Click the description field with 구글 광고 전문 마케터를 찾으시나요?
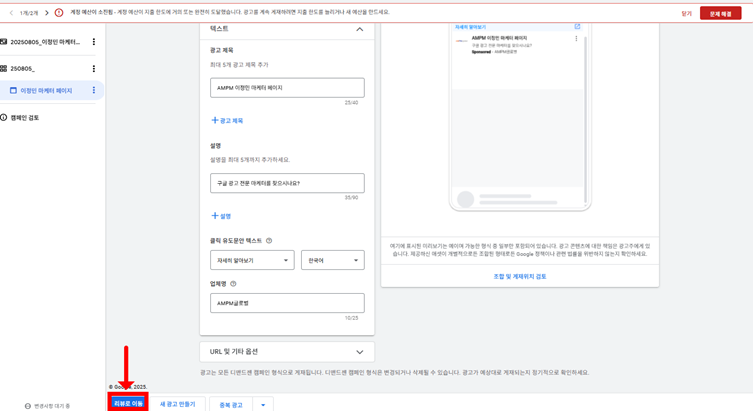Viewport: 753px width, 411px height. coord(287,183)
